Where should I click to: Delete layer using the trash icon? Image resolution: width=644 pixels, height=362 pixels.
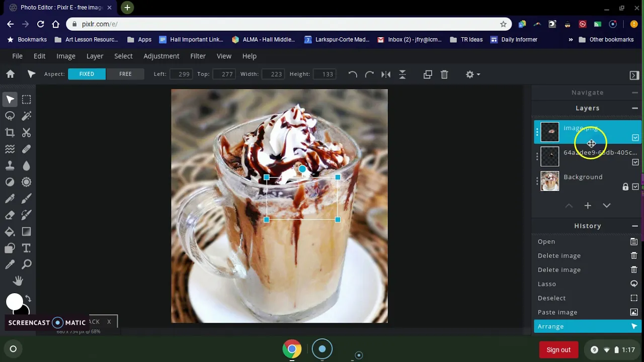[x=444, y=74]
